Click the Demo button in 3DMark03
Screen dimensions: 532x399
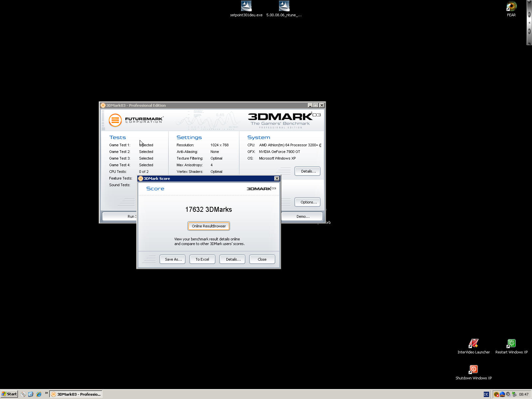[302, 216]
